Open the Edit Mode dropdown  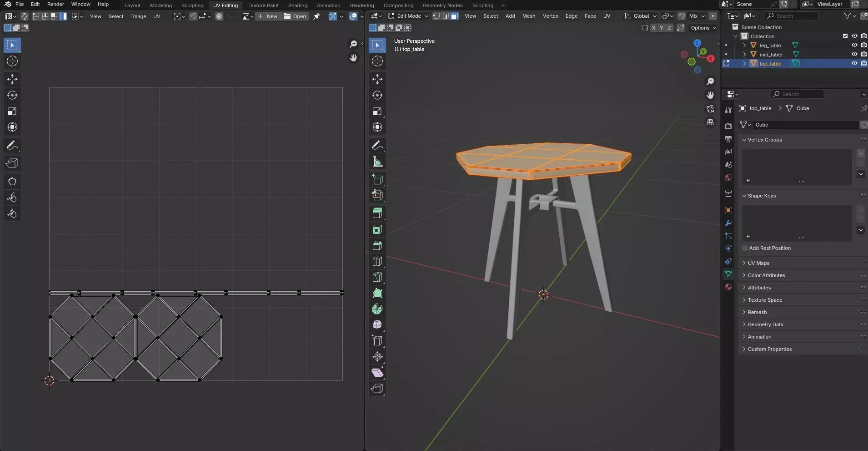[x=407, y=16]
